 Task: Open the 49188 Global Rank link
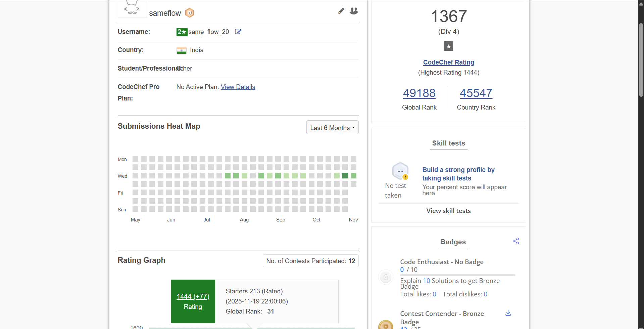tap(419, 93)
